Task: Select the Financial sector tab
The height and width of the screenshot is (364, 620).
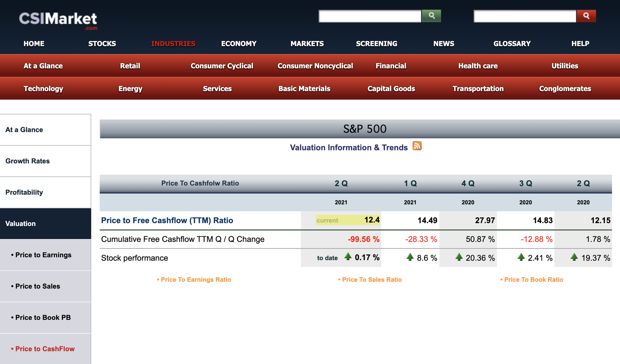Action: coord(391,66)
